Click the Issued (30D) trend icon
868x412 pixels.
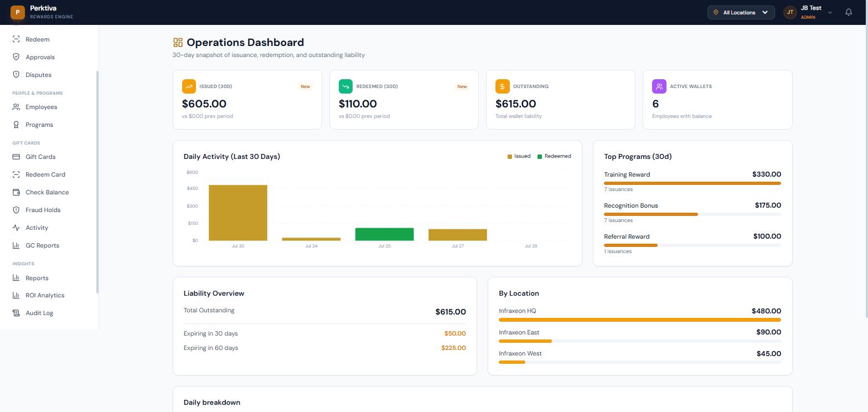[189, 86]
